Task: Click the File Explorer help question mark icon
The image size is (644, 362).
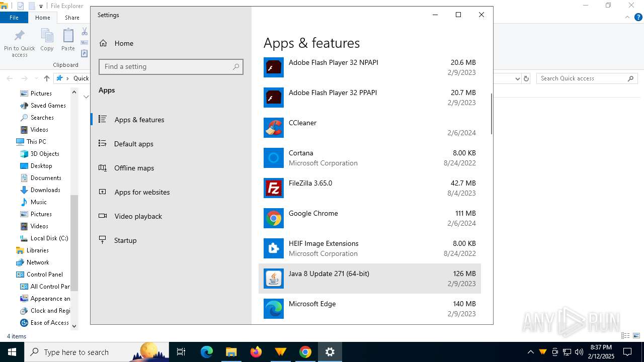Action: tap(638, 17)
